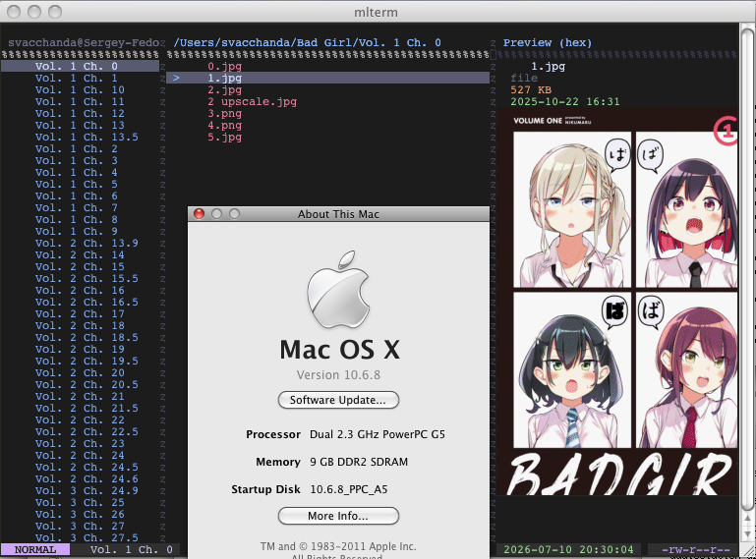Viewport: 756px width, 559px height.
Task: Select directory Vol. 3 Ch. 25
Action: click(80, 503)
